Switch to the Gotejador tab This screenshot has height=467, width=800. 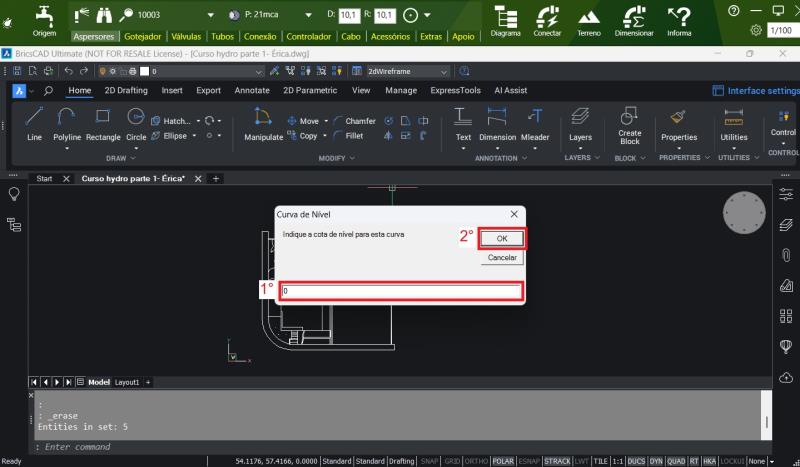143,36
